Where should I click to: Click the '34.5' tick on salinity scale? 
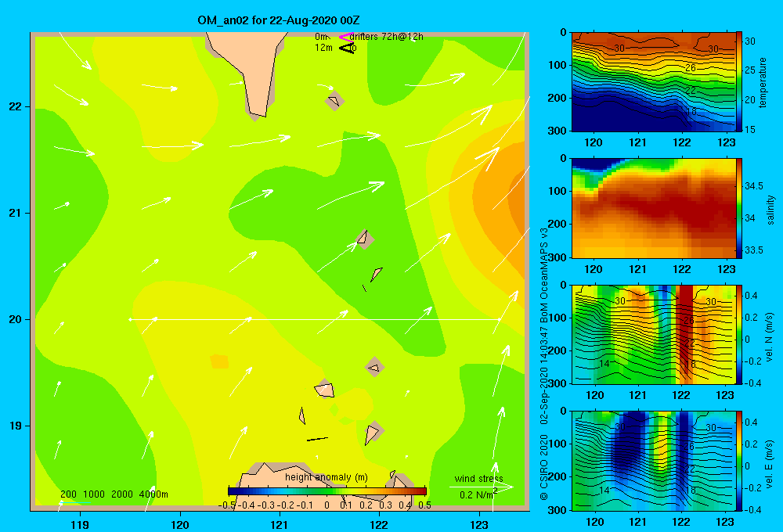click(x=753, y=185)
